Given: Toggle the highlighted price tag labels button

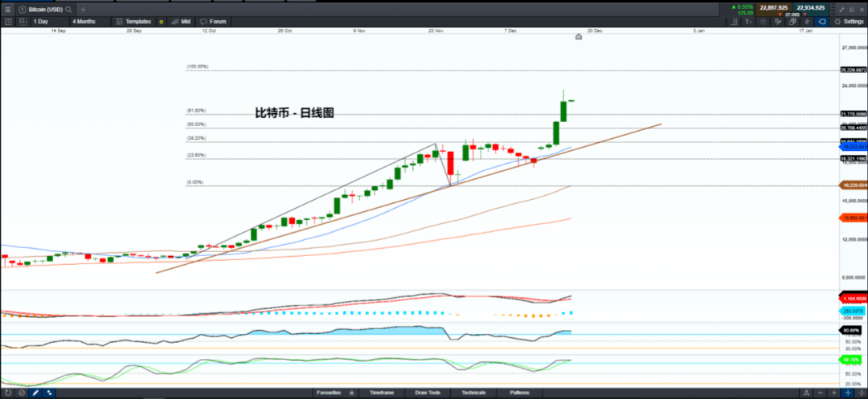Looking at the screenshot, I should [821, 22].
